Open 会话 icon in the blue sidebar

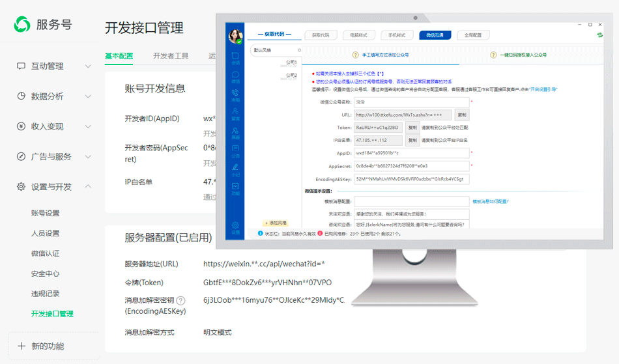click(235, 56)
